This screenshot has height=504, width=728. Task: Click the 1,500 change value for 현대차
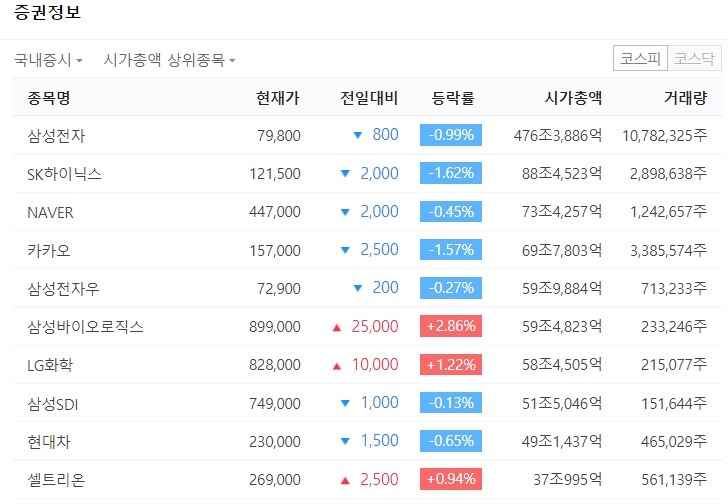(380, 440)
